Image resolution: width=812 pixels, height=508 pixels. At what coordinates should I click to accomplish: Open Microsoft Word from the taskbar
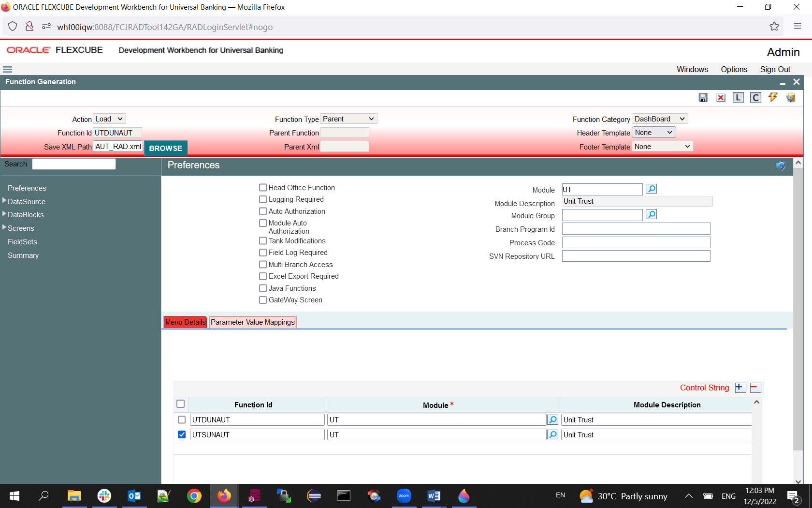(x=434, y=496)
